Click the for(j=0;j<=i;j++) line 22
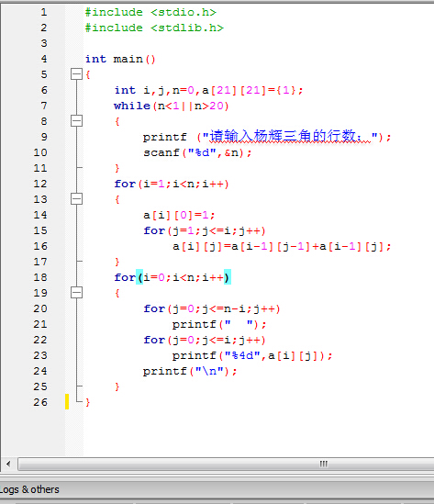This screenshot has height=504, width=434. [x=205, y=340]
